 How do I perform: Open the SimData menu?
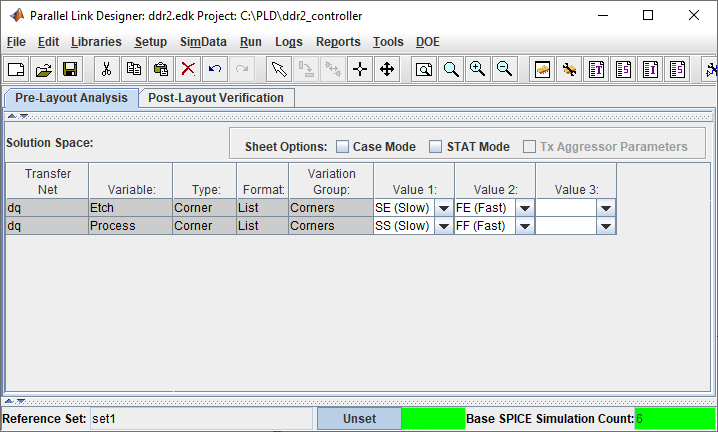click(x=203, y=42)
